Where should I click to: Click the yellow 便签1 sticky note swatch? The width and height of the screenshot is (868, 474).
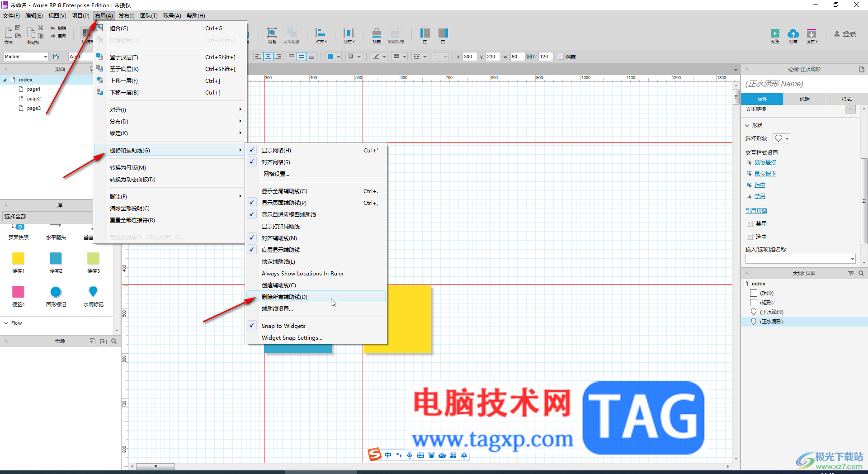(18, 258)
